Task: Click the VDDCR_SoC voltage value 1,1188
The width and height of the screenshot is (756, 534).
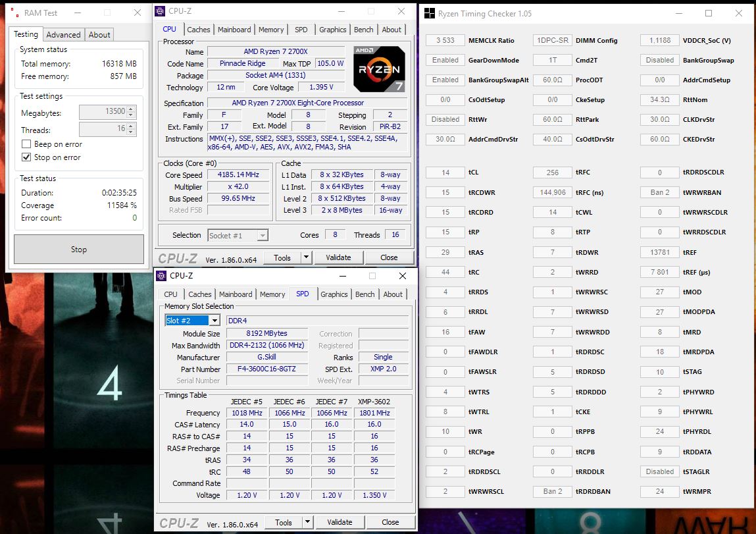Action: click(659, 41)
